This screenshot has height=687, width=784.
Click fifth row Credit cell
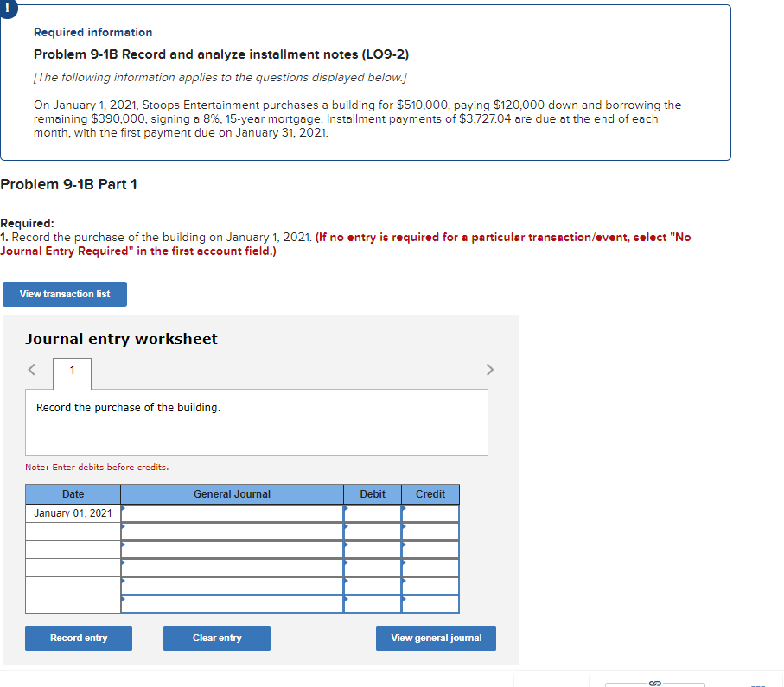pyautogui.click(x=430, y=586)
